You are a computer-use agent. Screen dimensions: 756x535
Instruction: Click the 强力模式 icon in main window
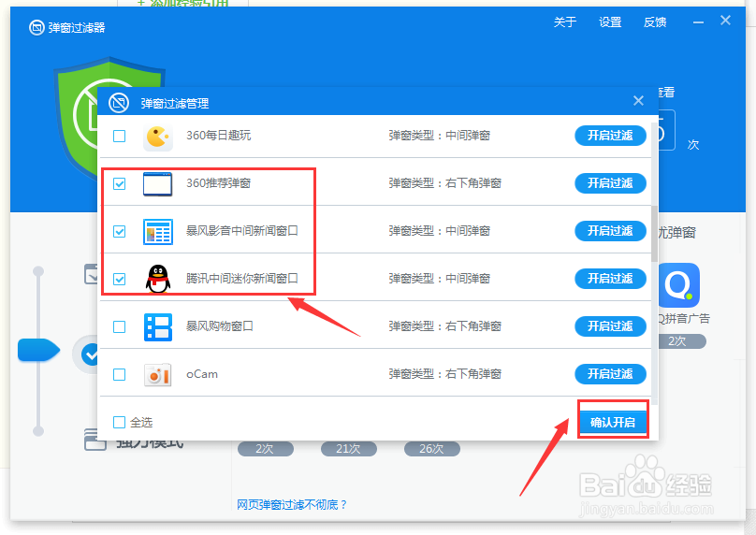point(95,440)
